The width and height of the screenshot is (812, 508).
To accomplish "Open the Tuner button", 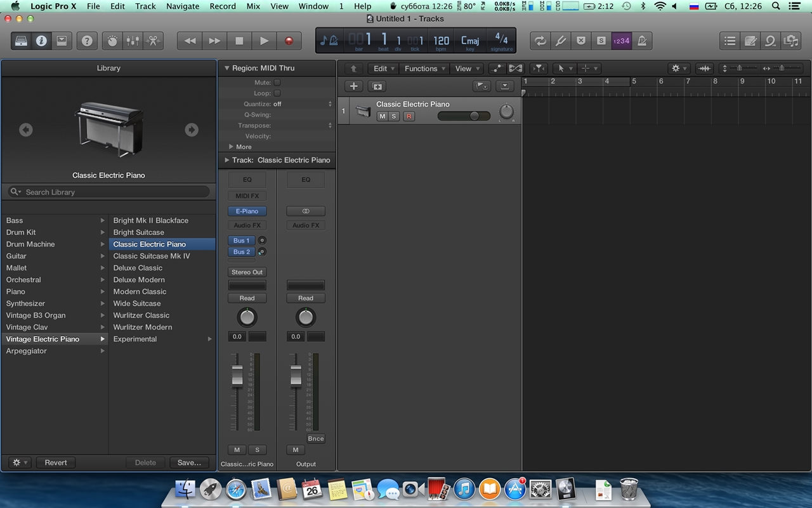I will [560, 41].
